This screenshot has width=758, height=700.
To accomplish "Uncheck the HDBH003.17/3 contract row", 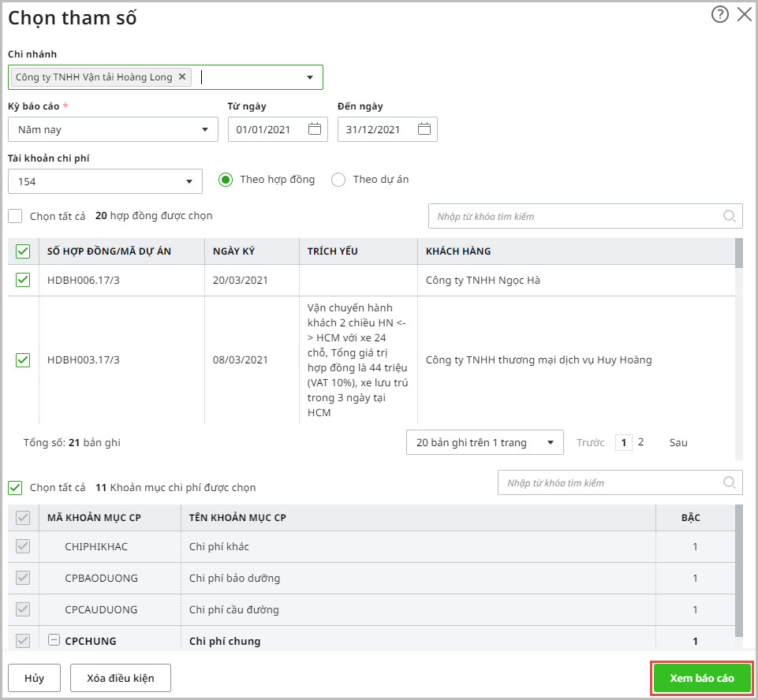I will tap(23, 359).
